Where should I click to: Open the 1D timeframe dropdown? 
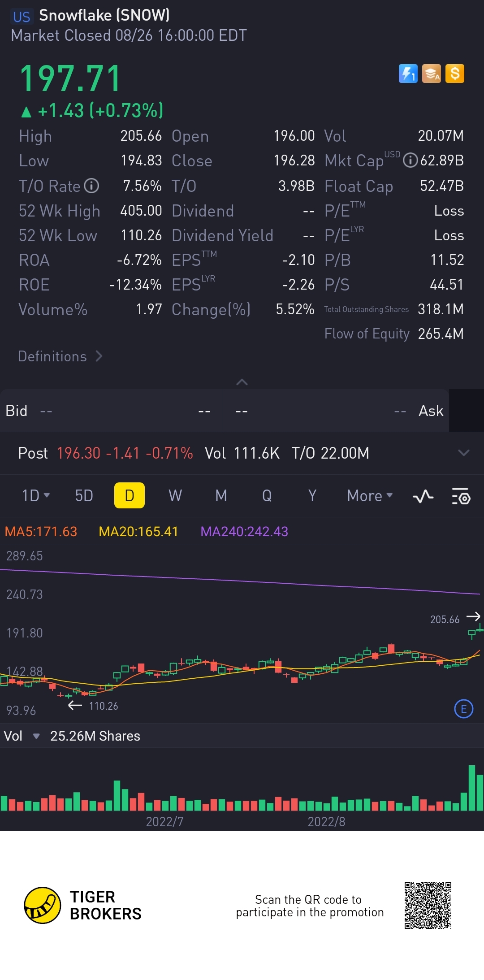pos(36,495)
